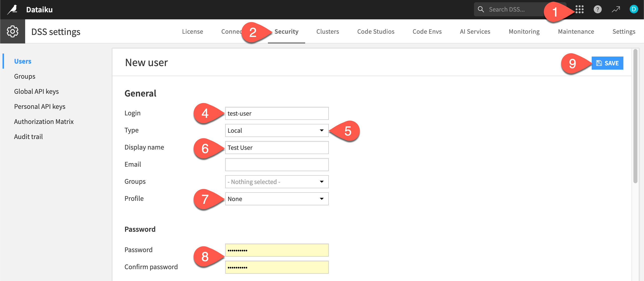The width and height of the screenshot is (644, 281).
Task: Save the new user
Action: 607,63
